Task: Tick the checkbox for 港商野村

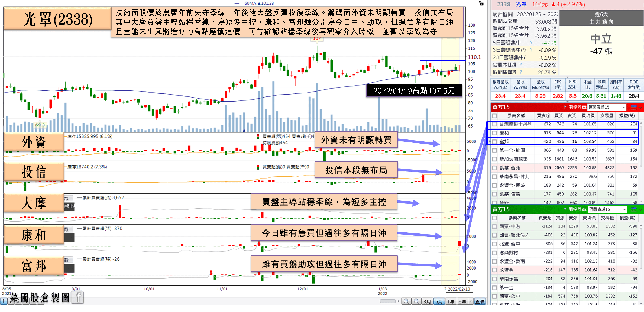Action: pyautogui.click(x=495, y=253)
